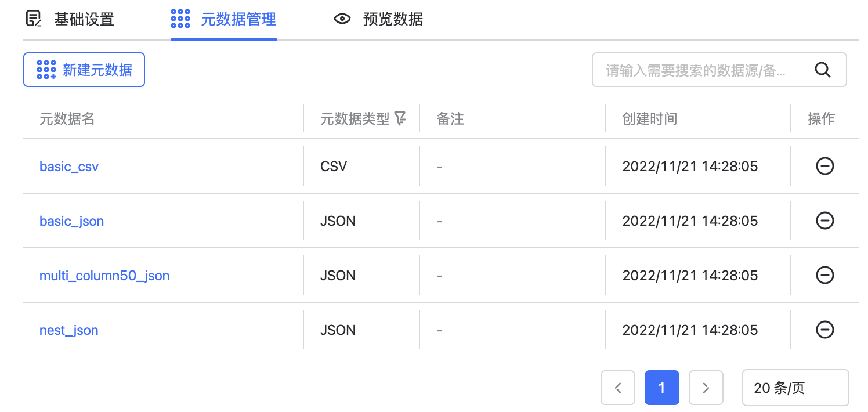This screenshot has height=412, width=868.
Task: Focus the data source search input
Action: (x=696, y=70)
